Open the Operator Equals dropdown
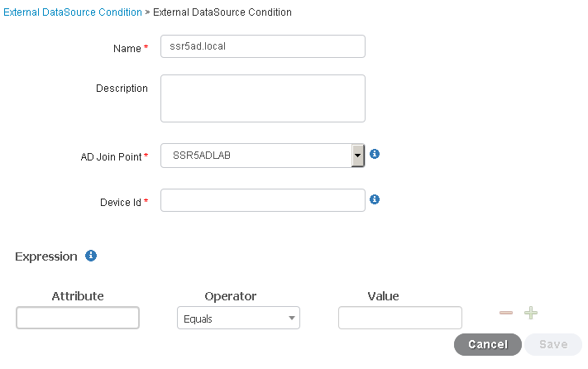This screenshot has height=369, width=588. (x=238, y=318)
